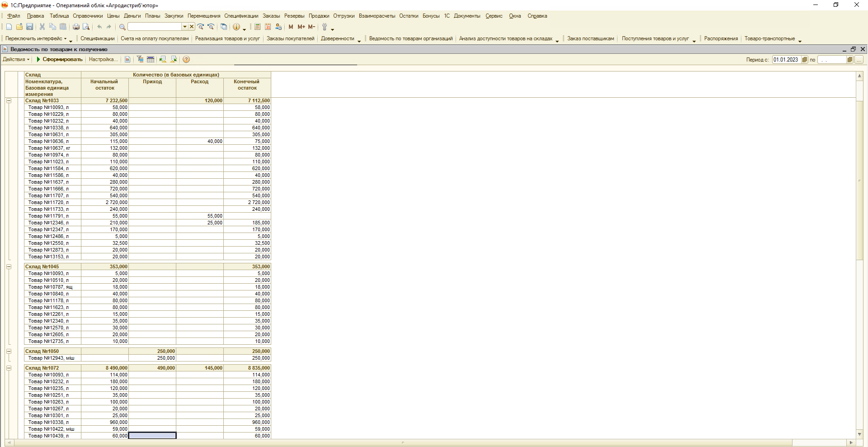Click the Save floppy disk icon

pos(29,27)
